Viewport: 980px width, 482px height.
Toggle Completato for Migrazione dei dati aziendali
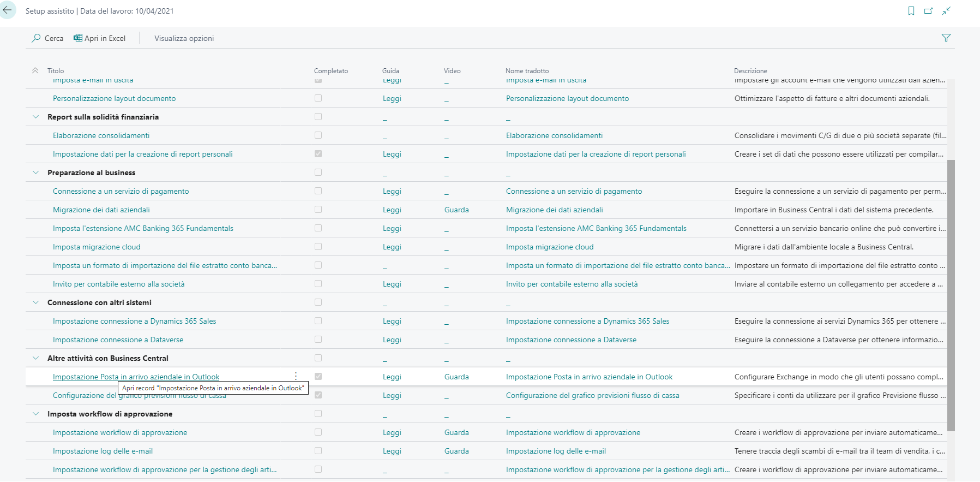318,210
